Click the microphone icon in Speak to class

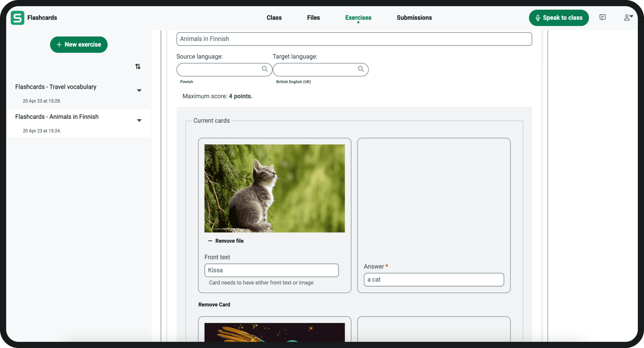tap(537, 18)
